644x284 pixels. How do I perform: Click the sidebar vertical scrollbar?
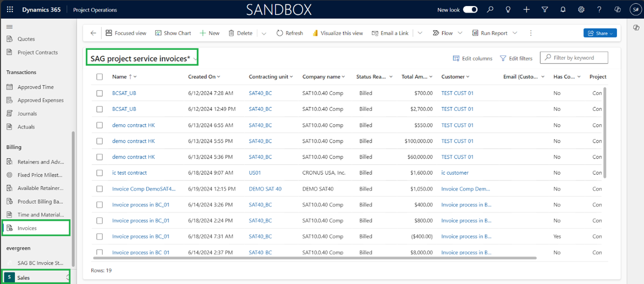click(x=72, y=199)
